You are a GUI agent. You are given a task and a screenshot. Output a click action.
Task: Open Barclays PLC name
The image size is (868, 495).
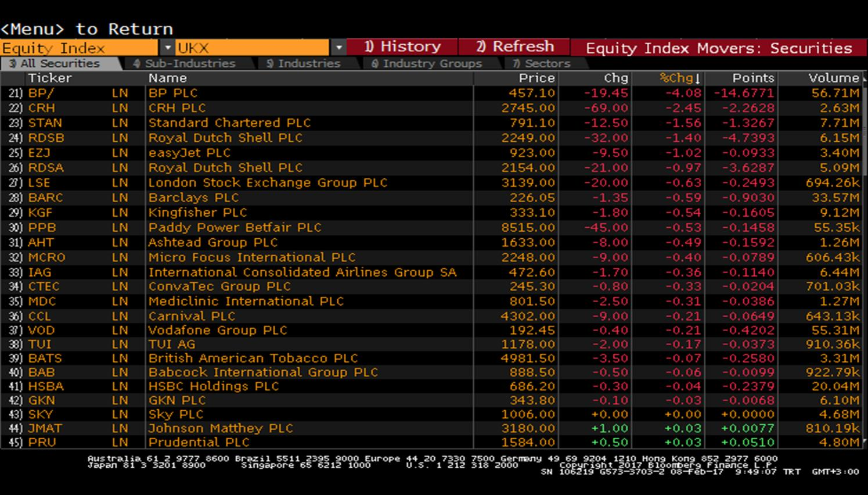[193, 198]
